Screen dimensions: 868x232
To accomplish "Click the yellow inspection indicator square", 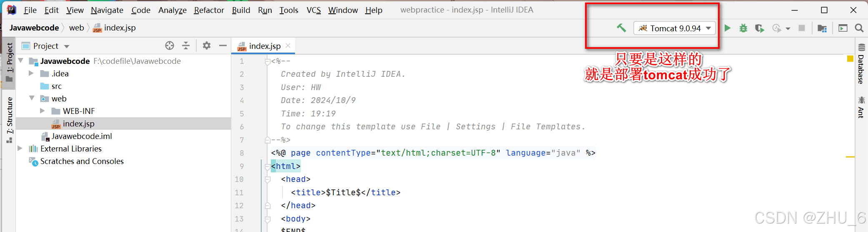I will click(850, 59).
